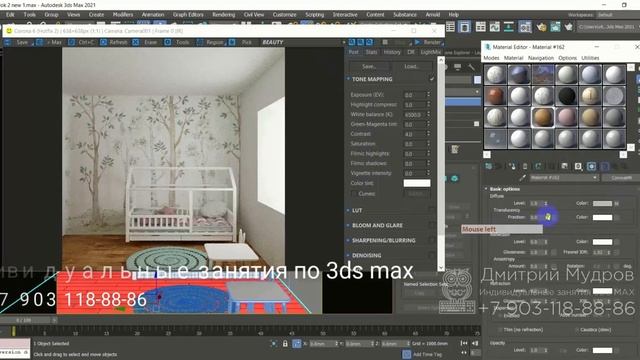
Task: Open the BEAUTY render element dropdown
Action: (x=304, y=42)
